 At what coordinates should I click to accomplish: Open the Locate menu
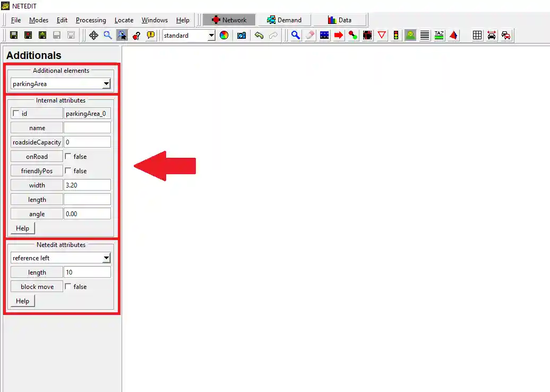pos(124,20)
